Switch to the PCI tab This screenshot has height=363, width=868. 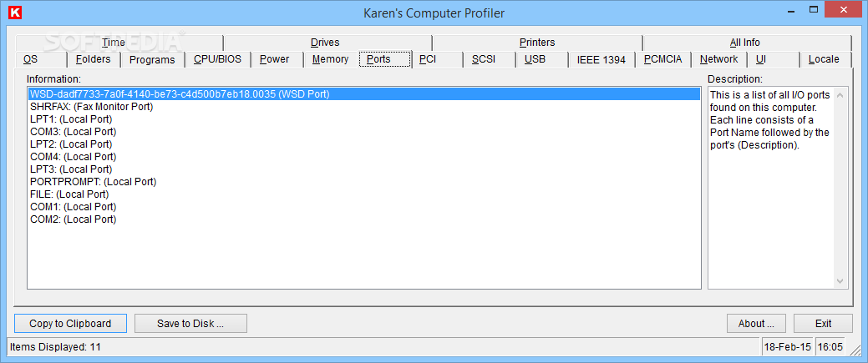point(437,59)
